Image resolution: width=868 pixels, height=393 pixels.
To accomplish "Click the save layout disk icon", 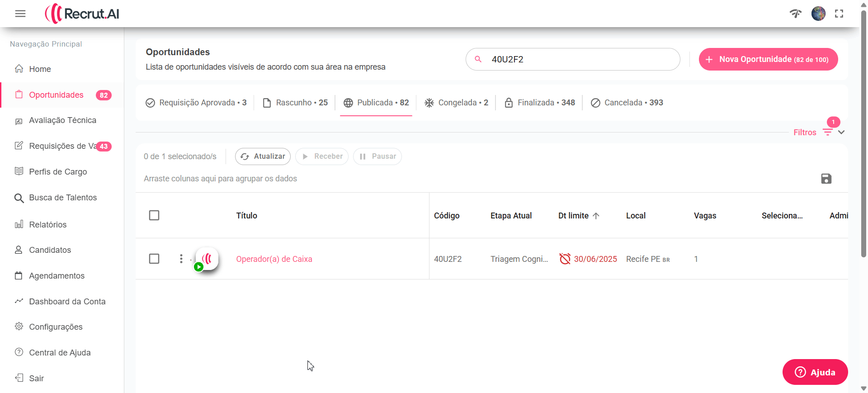I will (826, 179).
